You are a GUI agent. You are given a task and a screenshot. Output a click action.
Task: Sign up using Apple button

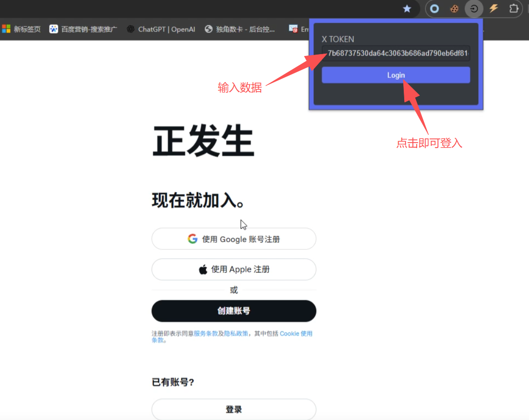pos(234,269)
